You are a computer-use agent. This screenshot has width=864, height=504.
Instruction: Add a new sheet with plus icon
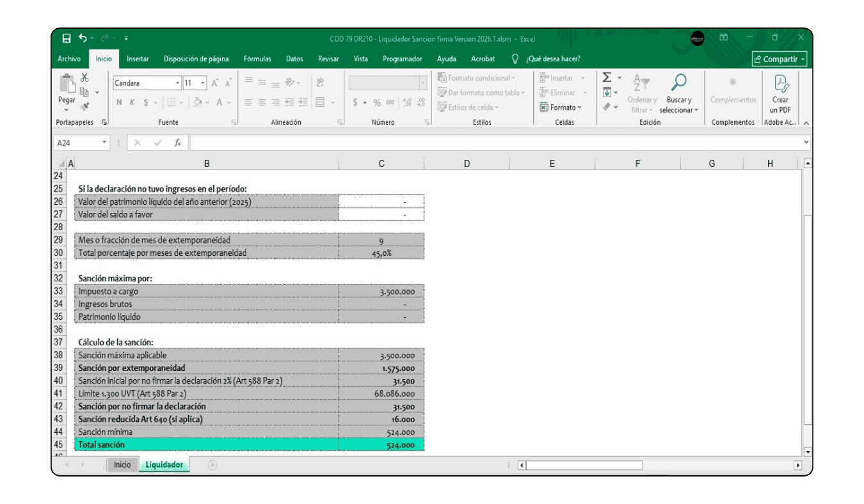click(x=212, y=465)
